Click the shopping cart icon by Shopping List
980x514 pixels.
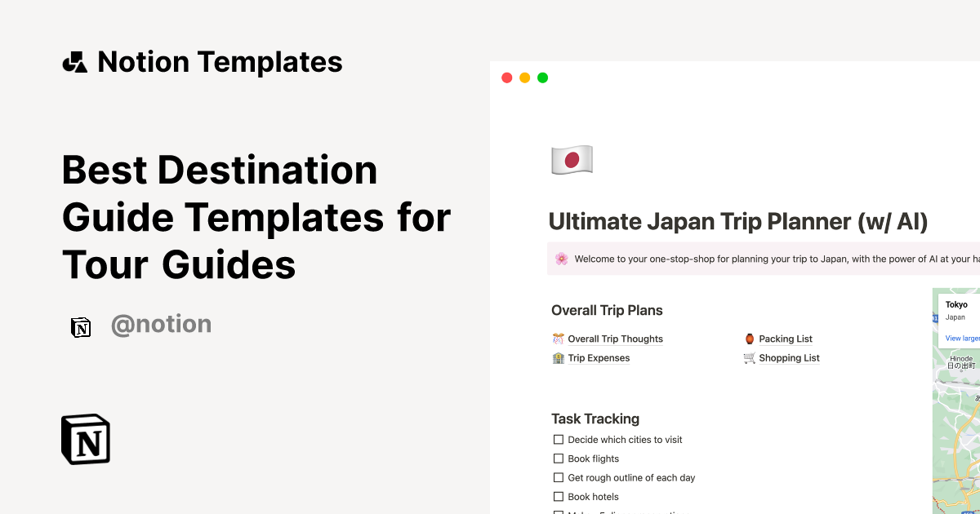tap(748, 357)
